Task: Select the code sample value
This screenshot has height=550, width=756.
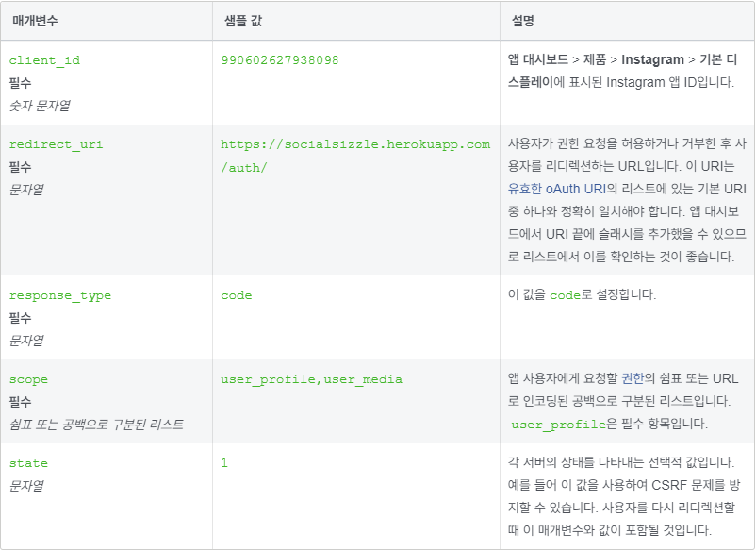Action: (x=237, y=295)
